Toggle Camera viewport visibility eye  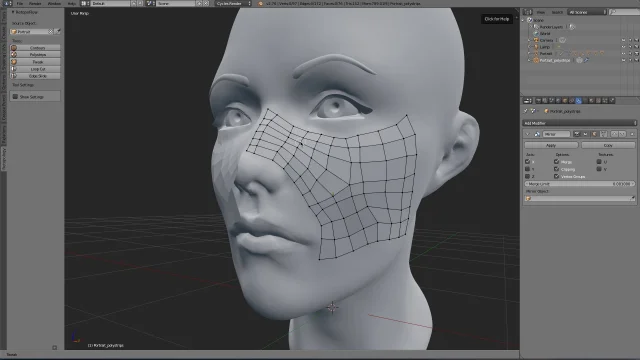coord(623,40)
